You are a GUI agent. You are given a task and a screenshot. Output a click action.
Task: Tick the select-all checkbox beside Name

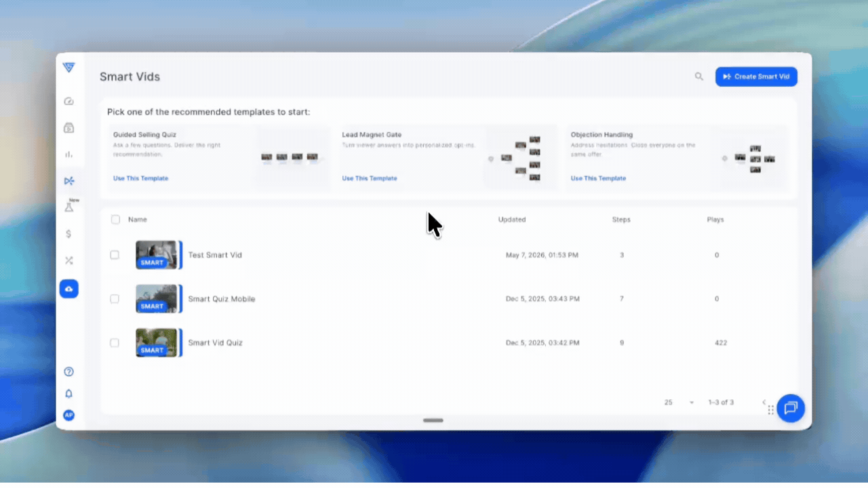(115, 220)
